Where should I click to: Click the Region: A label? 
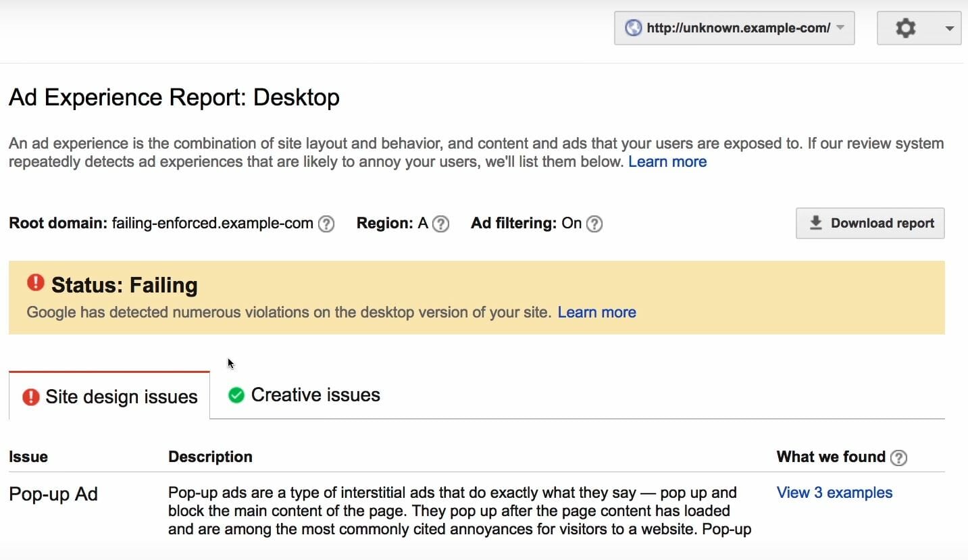[x=392, y=224]
